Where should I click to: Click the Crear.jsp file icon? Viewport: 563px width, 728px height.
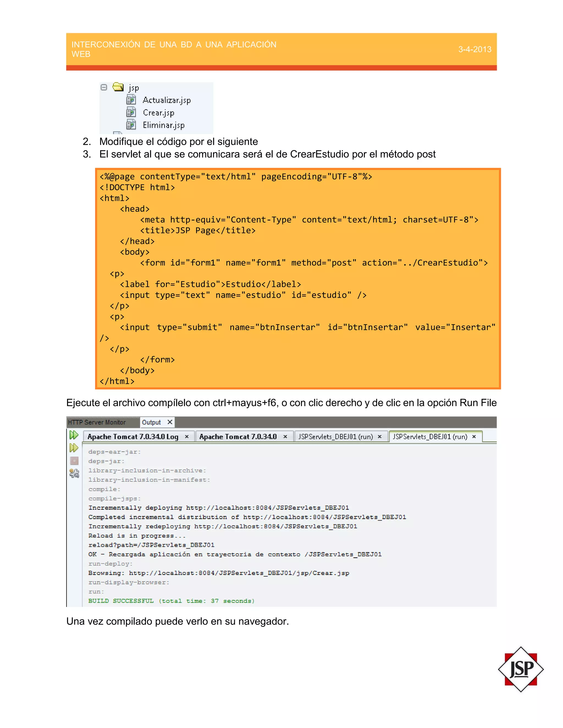click(131, 112)
